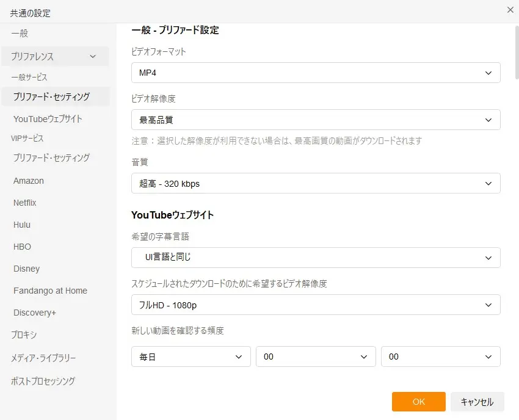Image resolution: width=519 pixels, height=420 pixels.
Task: Click the settings panel vertical scrollbar
Action: pos(517,52)
